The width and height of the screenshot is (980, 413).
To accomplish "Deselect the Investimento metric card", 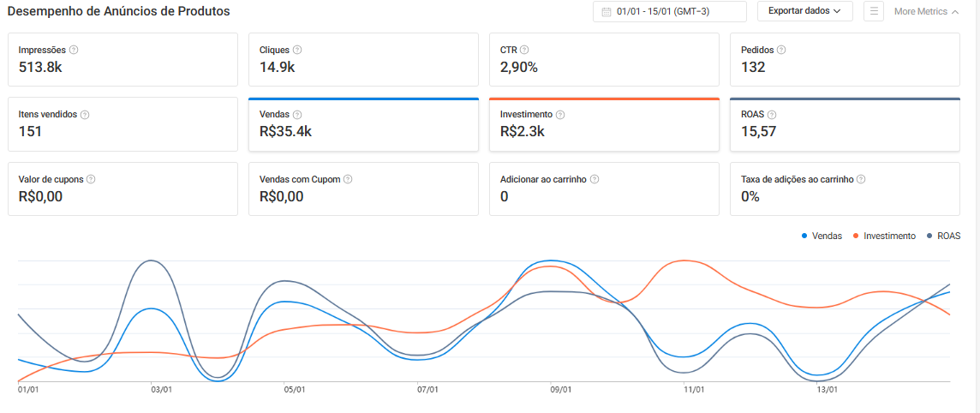I will (605, 124).
